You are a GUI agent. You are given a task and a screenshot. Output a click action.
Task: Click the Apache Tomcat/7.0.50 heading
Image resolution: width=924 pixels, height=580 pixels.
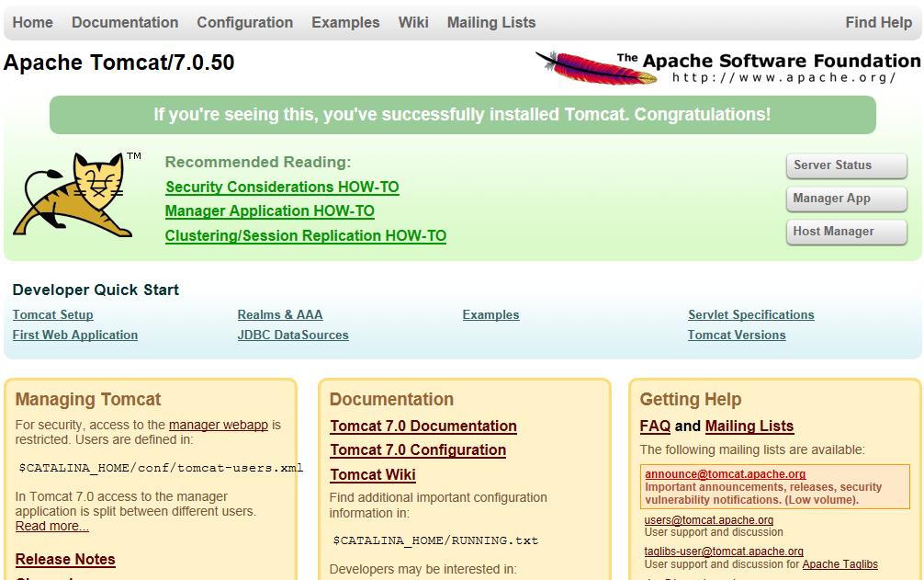[119, 63]
